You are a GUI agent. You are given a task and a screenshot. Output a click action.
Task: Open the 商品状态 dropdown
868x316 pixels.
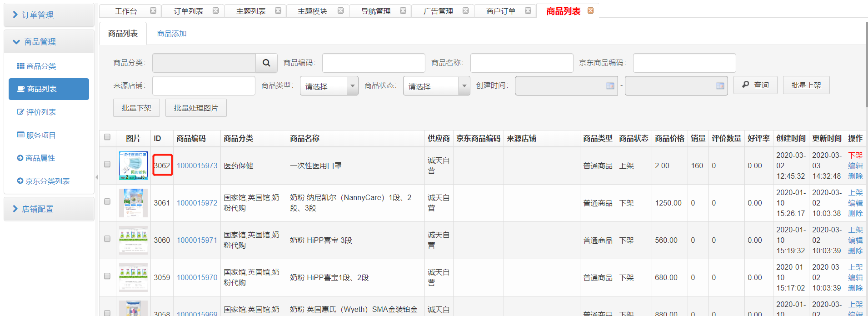(436, 85)
